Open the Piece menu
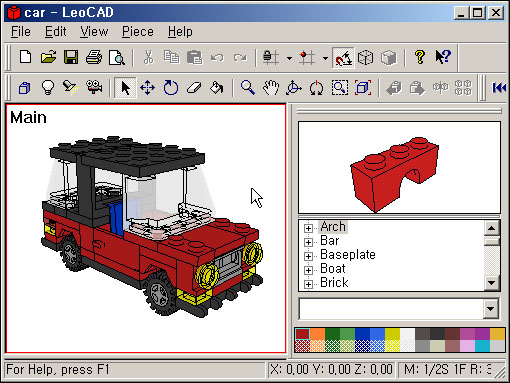Image resolution: width=510 pixels, height=383 pixels. 138,32
